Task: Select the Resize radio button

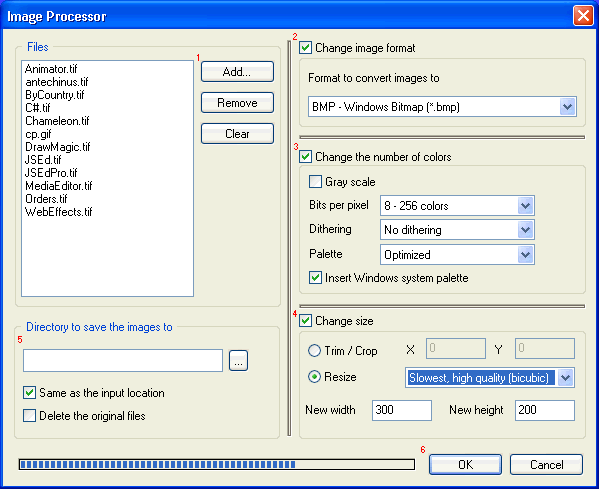Action: (314, 377)
